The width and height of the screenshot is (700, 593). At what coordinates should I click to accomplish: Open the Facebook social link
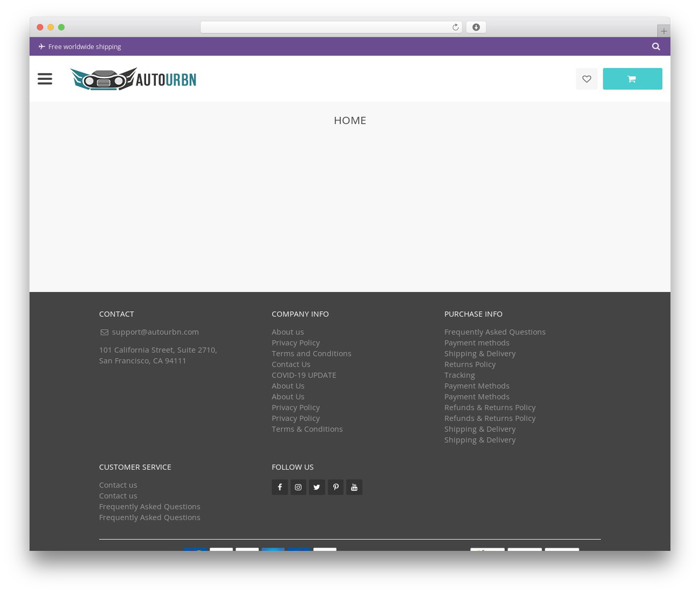[x=279, y=487]
